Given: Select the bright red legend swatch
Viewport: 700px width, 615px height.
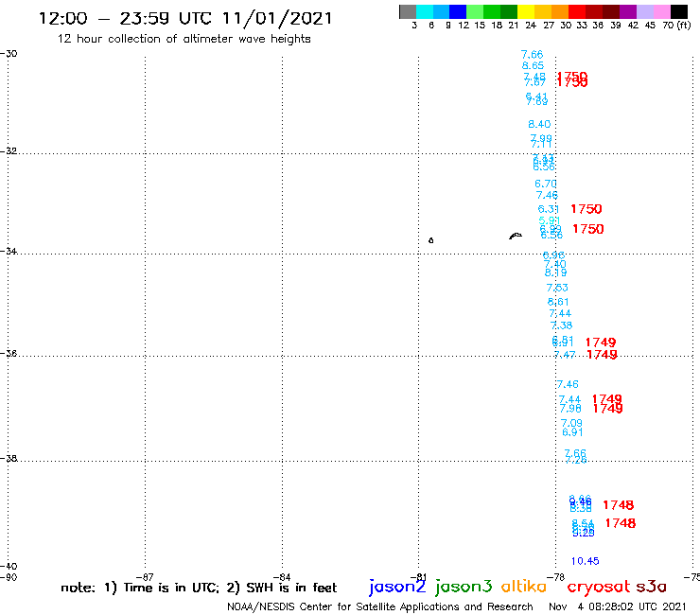Looking at the screenshot, I should (577, 11).
